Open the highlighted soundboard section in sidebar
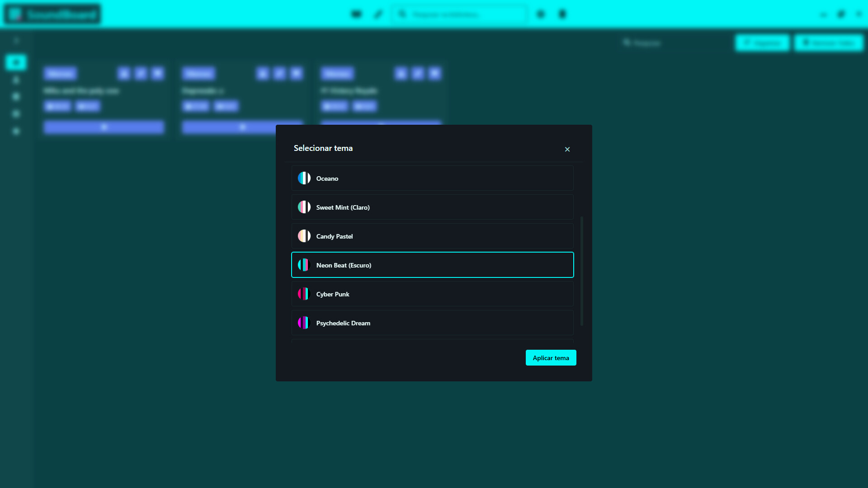 (16, 62)
